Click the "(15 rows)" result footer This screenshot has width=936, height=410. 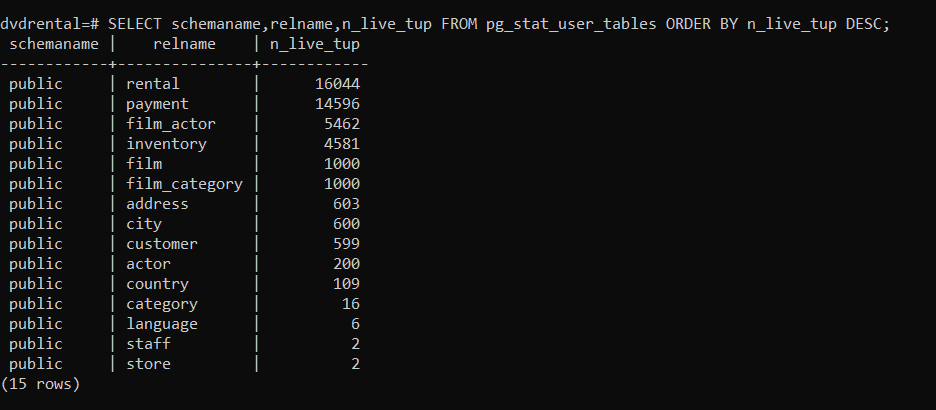pyautogui.click(x=40, y=383)
